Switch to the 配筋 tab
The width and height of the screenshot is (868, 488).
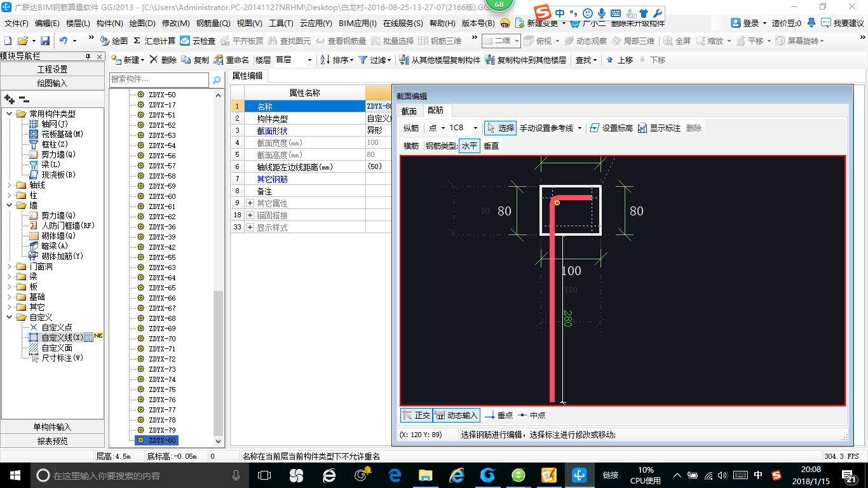pos(435,111)
